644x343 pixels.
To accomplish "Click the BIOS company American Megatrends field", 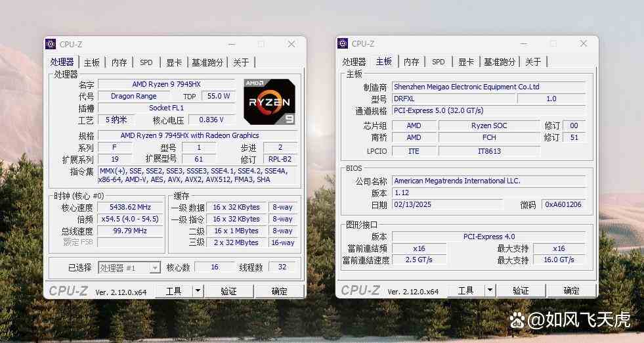I will [x=489, y=181].
